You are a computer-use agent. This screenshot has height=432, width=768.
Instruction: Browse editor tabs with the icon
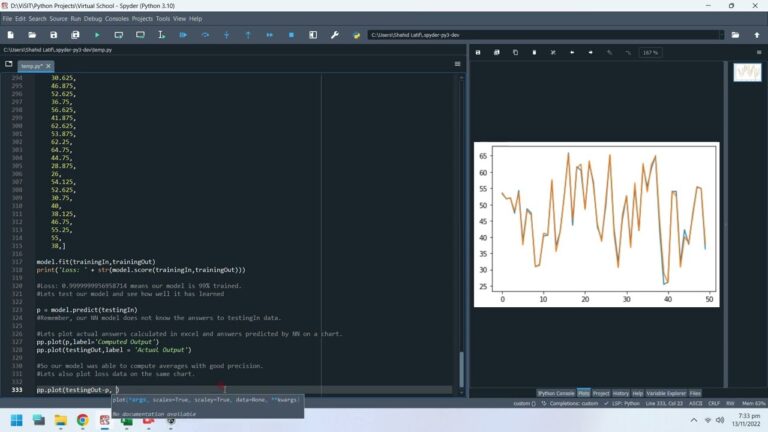pos(8,64)
